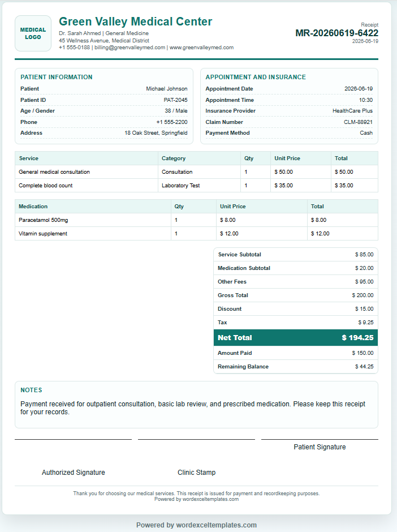This screenshot has height=532, width=397.
Task: Click the Category column header
Action: click(199, 158)
